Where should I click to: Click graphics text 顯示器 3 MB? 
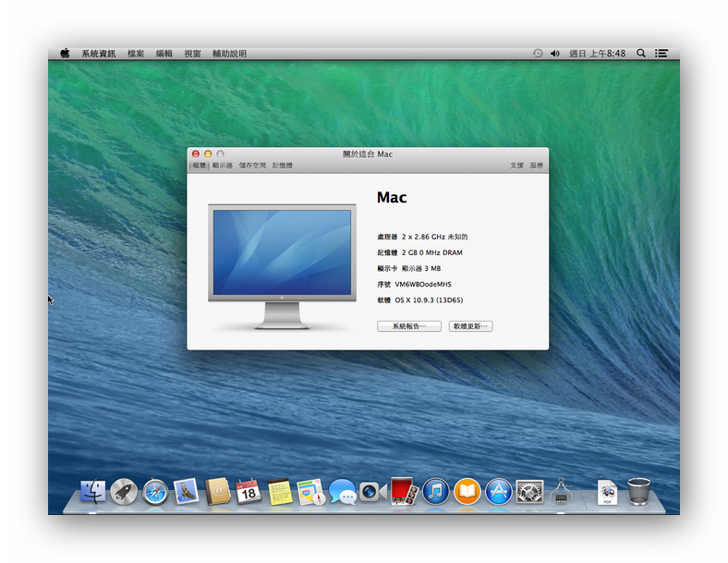(421, 268)
